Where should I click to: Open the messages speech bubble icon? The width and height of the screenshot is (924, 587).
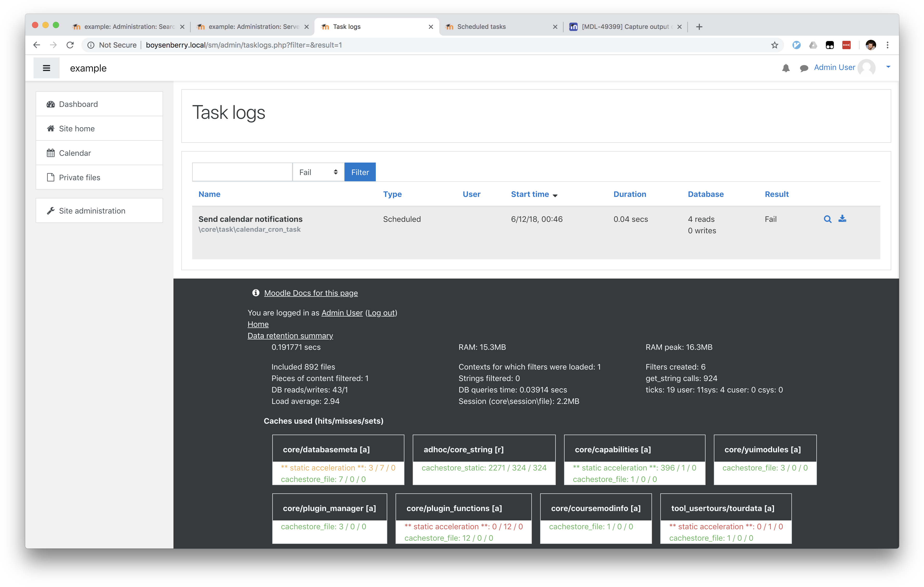click(x=804, y=68)
